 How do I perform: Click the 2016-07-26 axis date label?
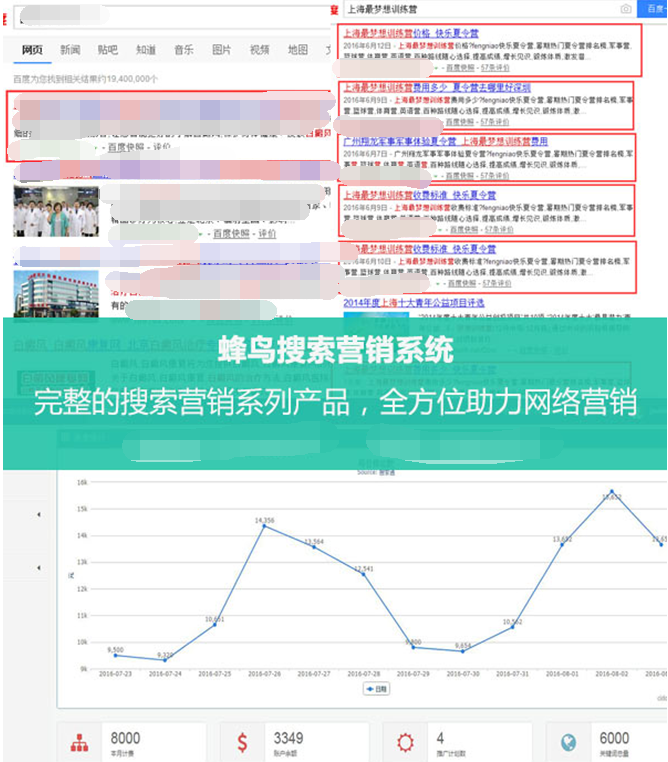coord(264,674)
